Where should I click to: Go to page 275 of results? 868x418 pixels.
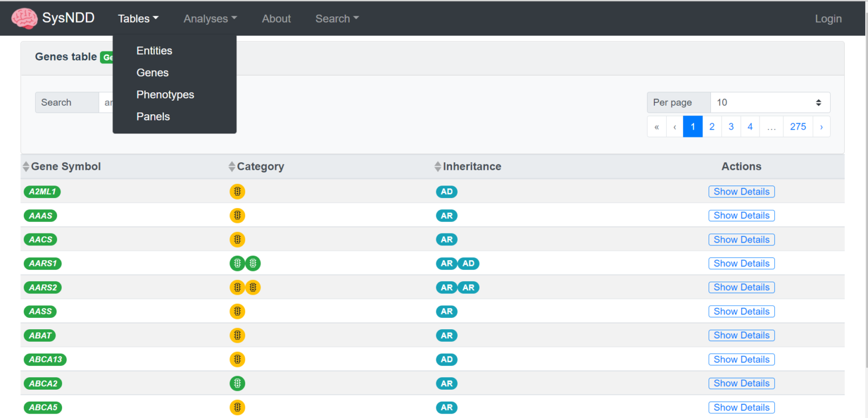pos(797,127)
